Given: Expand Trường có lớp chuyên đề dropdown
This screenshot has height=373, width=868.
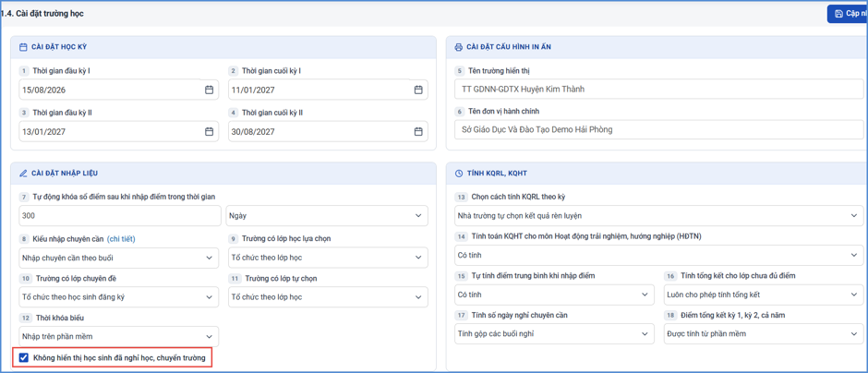Looking at the screenshot, I should click(118, 296).
